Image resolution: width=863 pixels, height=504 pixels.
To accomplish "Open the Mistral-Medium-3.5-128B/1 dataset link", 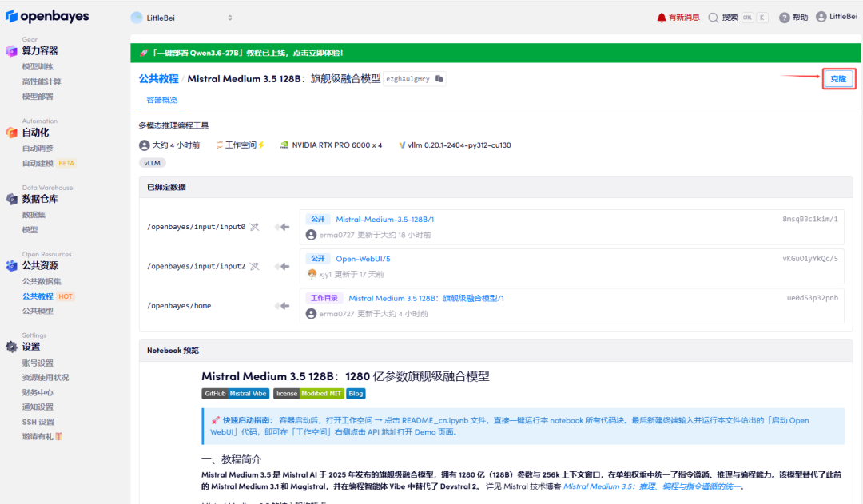I will click(384, 219).
